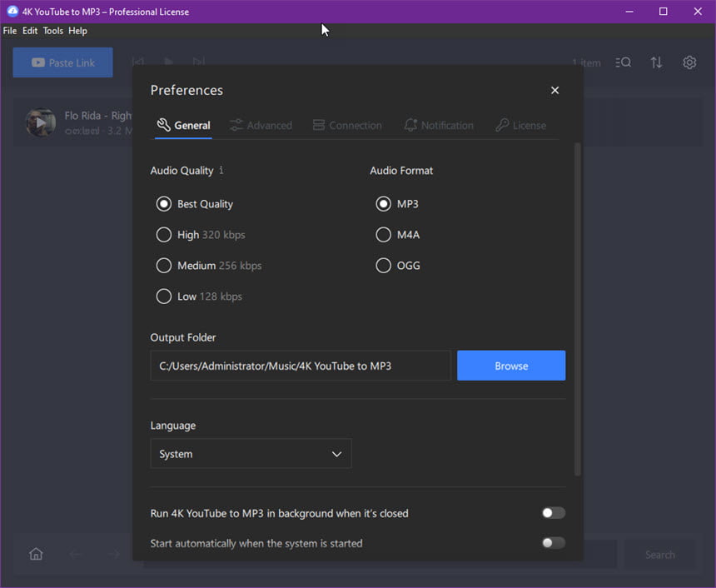
Task: Click the settings gear icon
Action: point(689,62)
